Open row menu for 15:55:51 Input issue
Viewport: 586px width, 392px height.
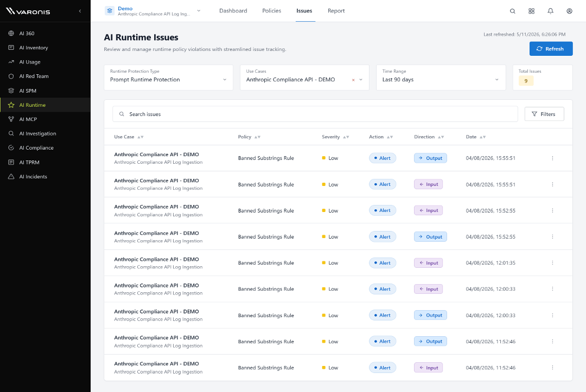click(552, 184)
